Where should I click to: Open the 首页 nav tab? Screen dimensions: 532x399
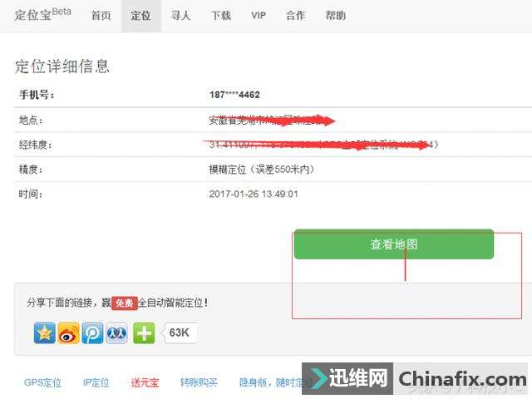(101, 16)
